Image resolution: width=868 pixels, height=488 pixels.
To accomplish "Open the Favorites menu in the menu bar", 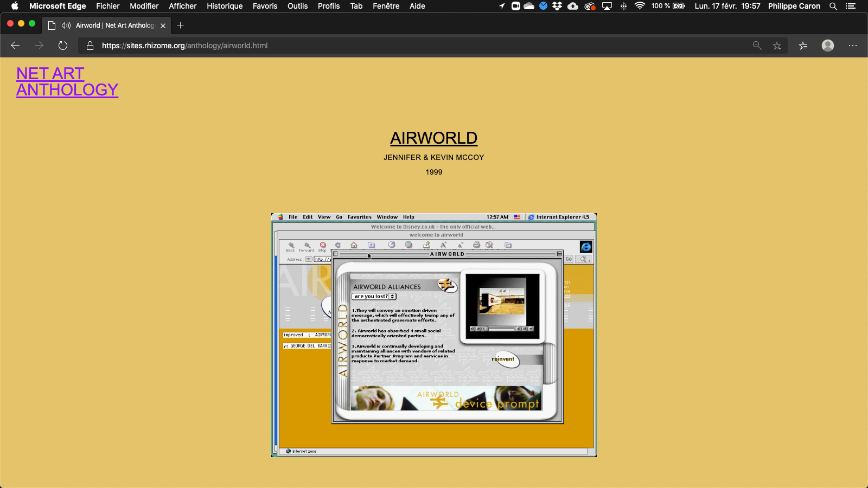I will [x=359, y=217].
